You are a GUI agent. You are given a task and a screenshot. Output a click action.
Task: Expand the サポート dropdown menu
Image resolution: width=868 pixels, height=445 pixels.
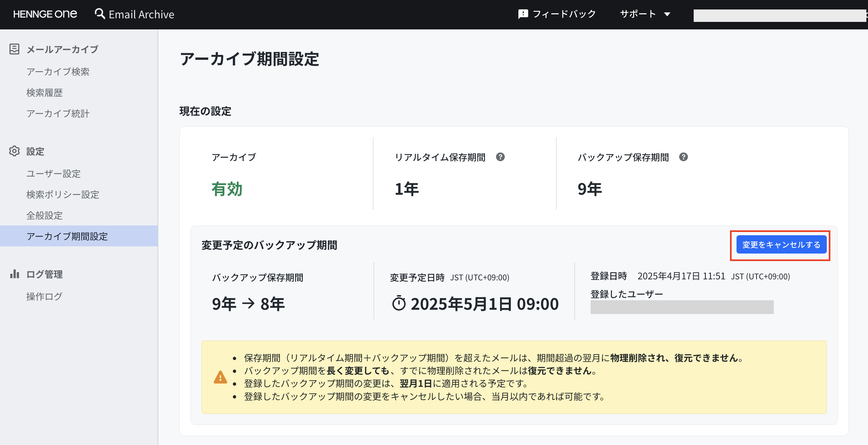(x=645, y=14)
